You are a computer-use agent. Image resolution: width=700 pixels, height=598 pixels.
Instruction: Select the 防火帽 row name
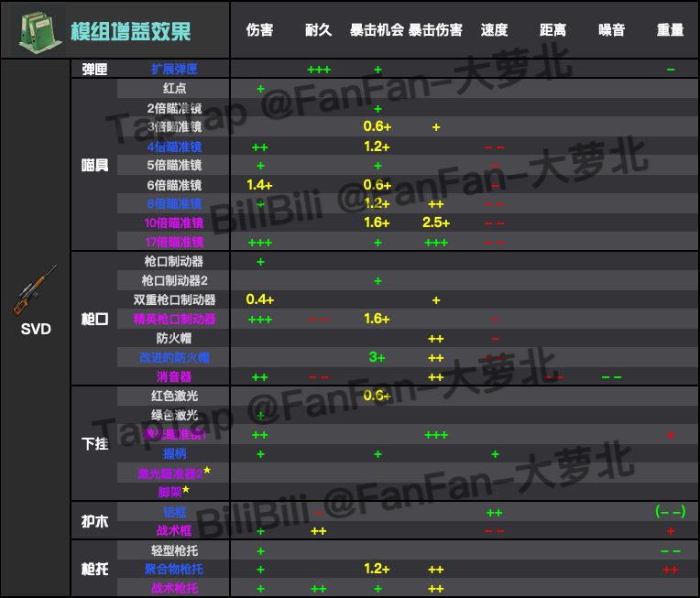174,338
